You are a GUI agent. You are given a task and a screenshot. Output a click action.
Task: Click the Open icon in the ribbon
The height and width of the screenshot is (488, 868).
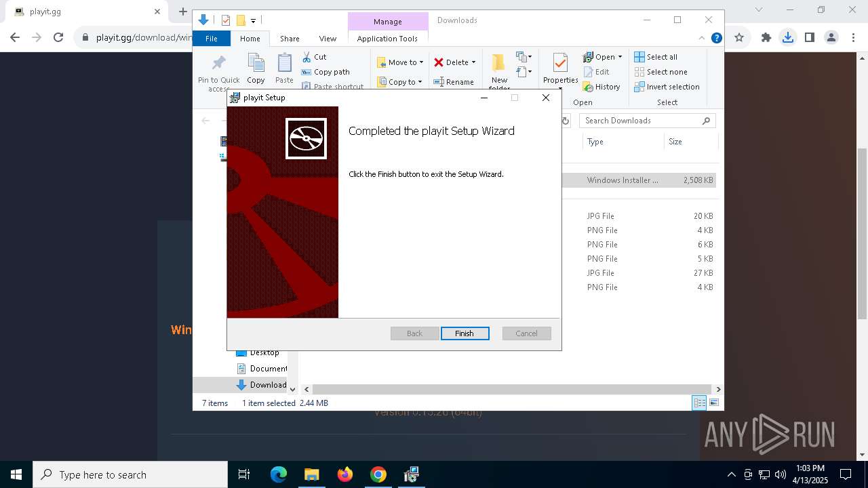pyautogui.click(x=588, y=57)
